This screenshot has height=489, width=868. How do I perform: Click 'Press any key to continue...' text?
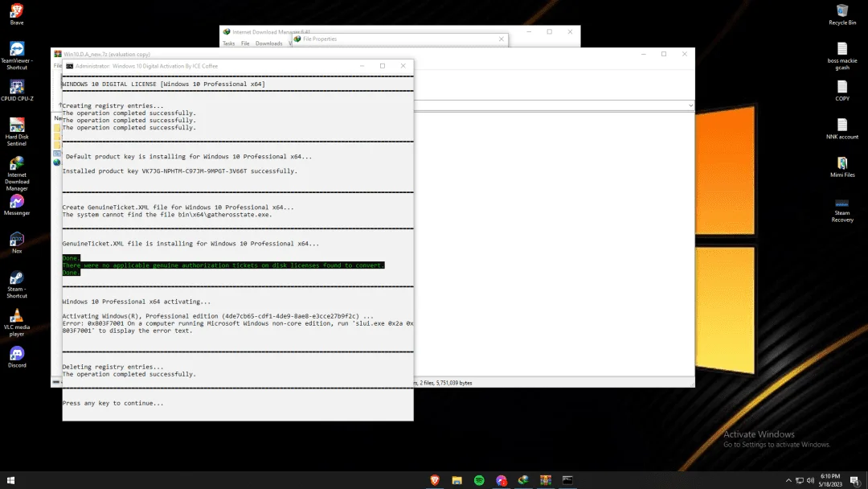[113, 403]
